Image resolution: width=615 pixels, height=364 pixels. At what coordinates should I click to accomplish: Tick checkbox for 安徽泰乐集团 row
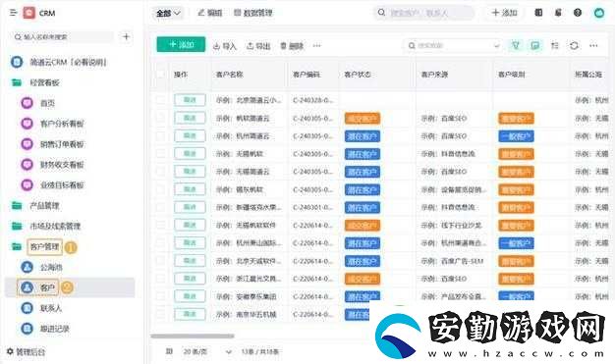(x=161, y=296)
